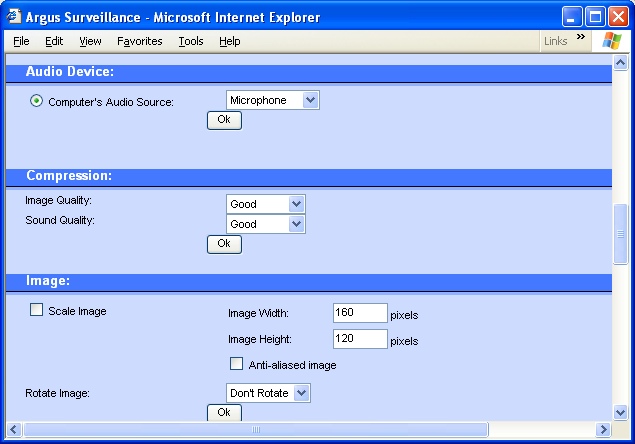Click the horizontal scrollbar thumb

pos(256,429)
